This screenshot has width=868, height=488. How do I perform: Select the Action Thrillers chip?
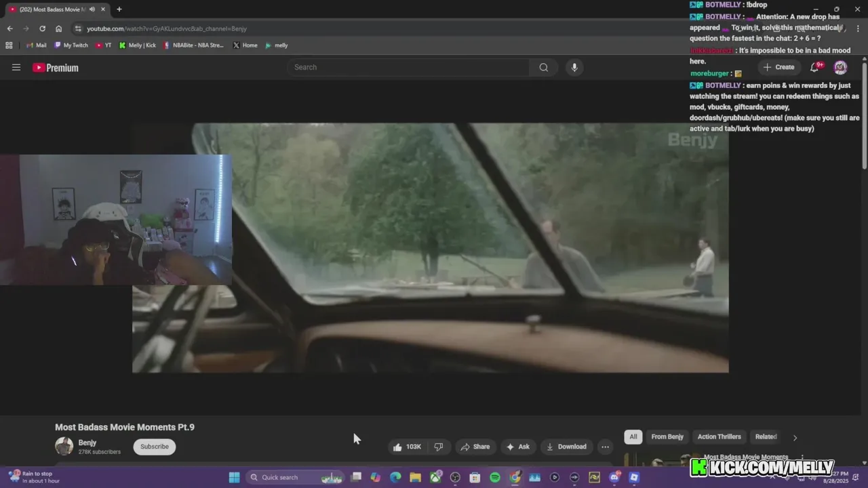click(x=719, y=436)
